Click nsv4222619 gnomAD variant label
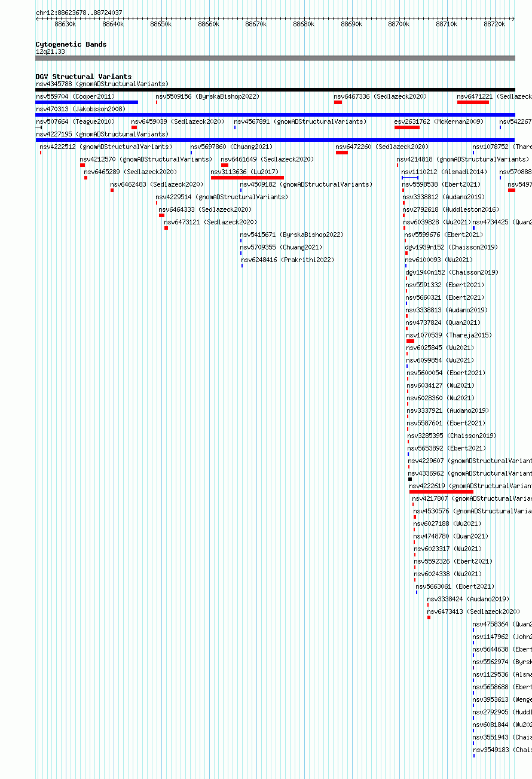This screenshot has width=532, height=779. point(470,486)
